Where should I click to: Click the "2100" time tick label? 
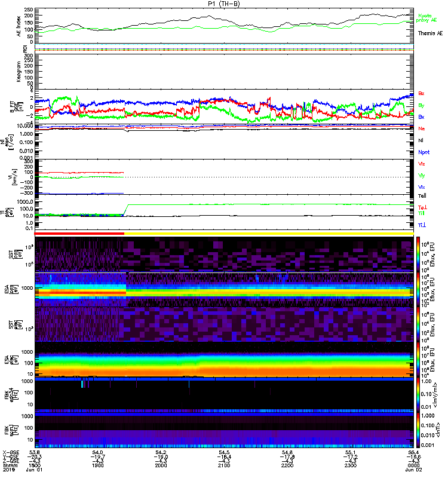pos(224,466)
